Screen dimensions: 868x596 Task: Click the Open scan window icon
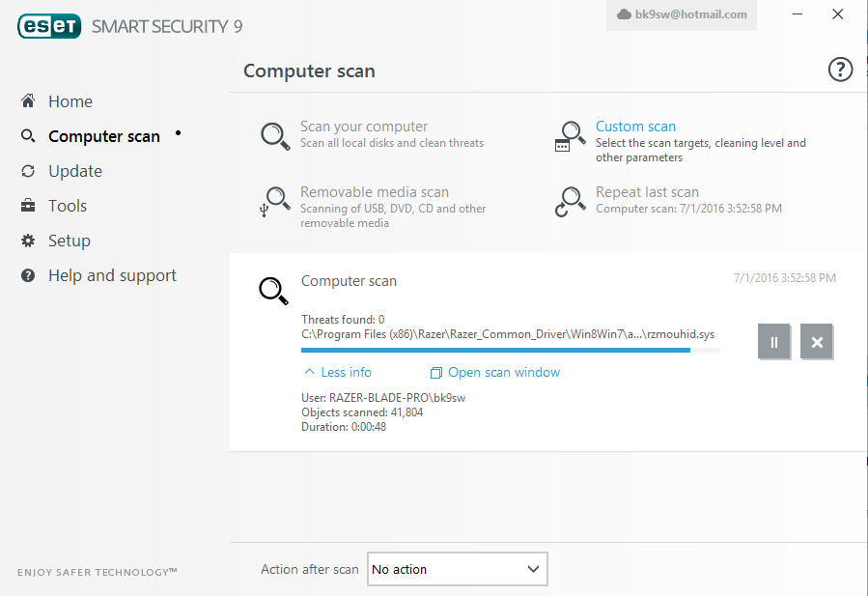[x=436, y=373]
